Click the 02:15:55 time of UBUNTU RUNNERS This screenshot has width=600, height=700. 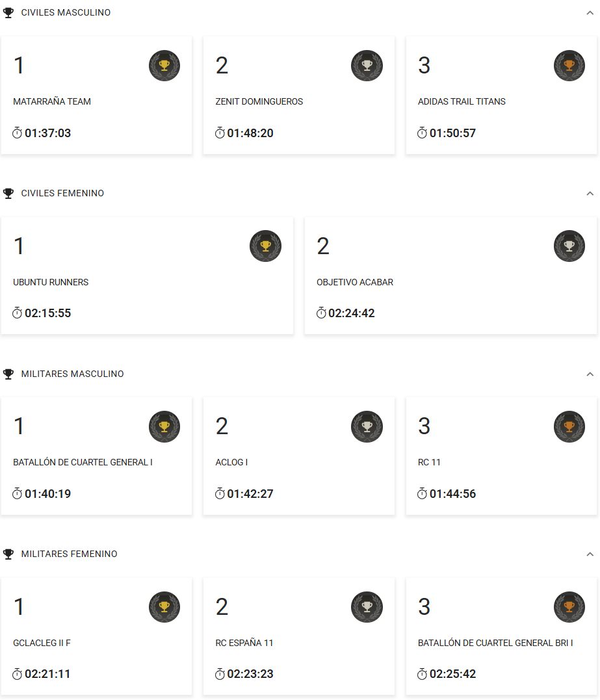coord(48,313)
